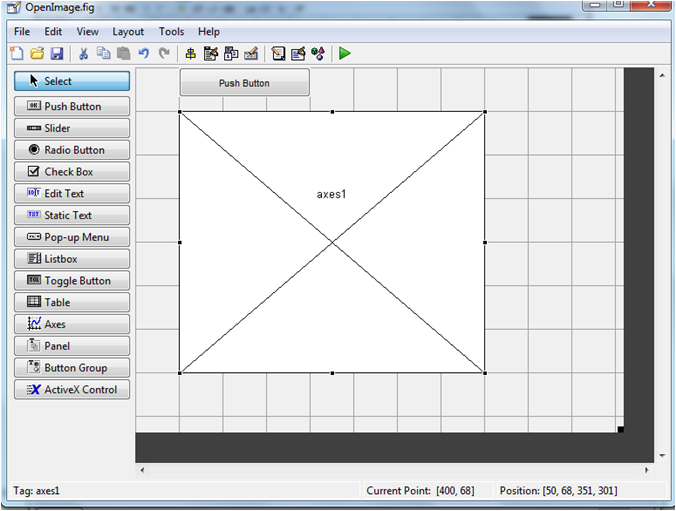Cut the selection with scissors icon
The height and width of the screenshot is (511, 676).
[x=83, y=53]
